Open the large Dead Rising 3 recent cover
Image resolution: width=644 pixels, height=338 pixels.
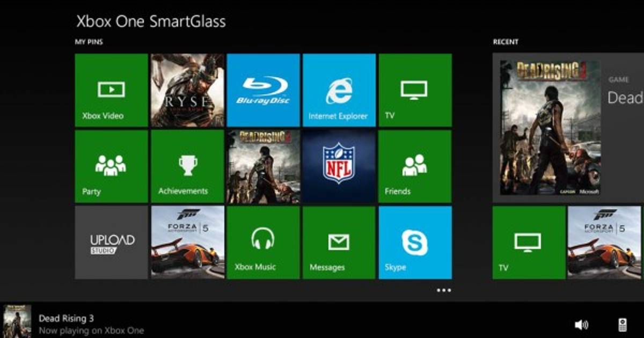(550, 127)
